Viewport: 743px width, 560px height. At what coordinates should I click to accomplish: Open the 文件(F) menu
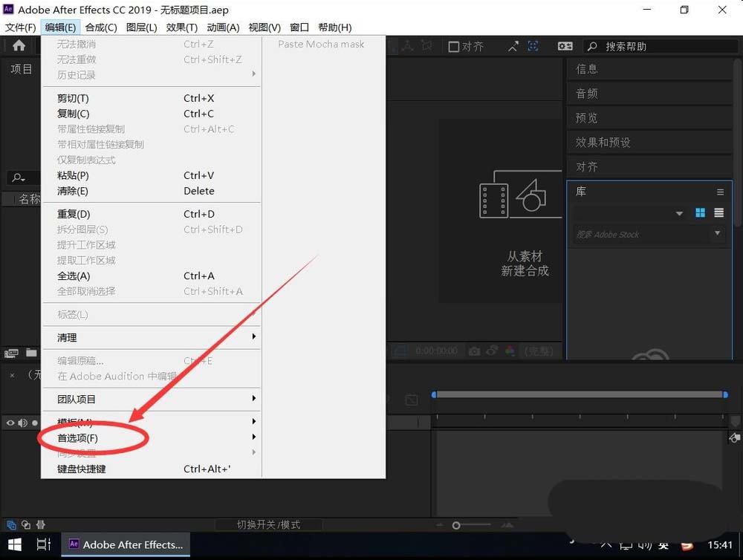click(x=20, y=27)
